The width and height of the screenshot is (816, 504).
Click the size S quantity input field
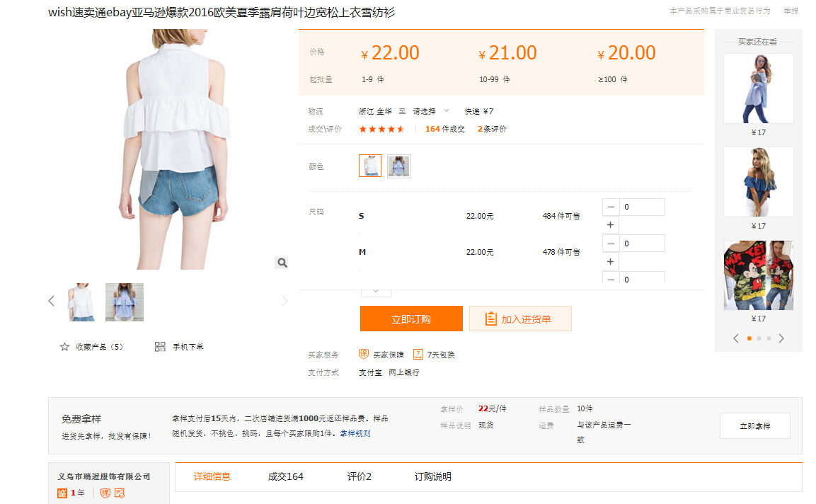click(x=642, y=207)
